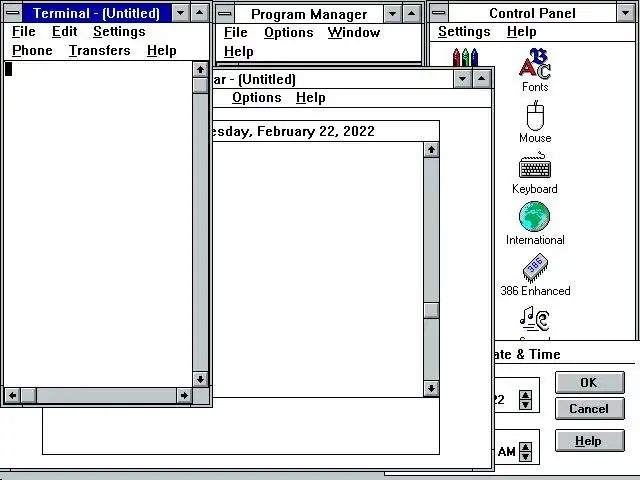Open Settings menu in Terminal
The height and width of the screenshot is (480, 640).
coord(119,31)
